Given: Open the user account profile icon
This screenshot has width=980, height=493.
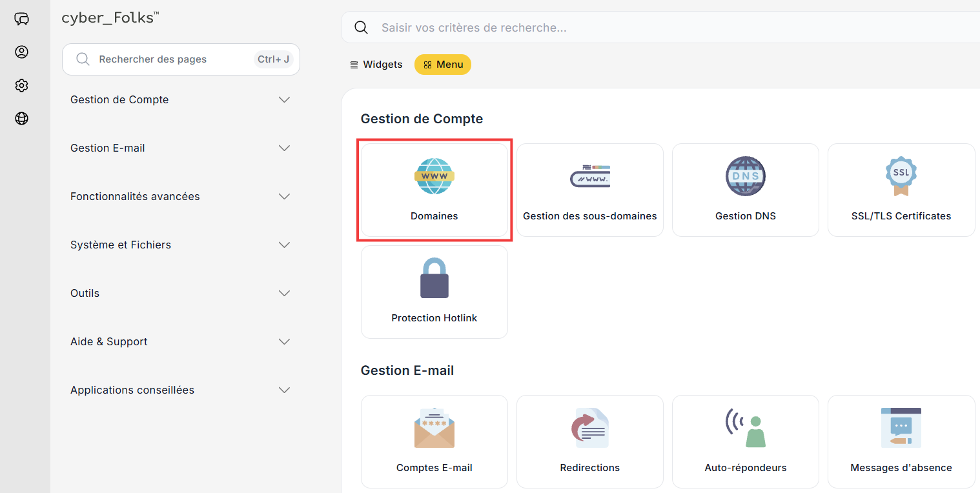Looking at the screenshot, I should tap(22, 52).
